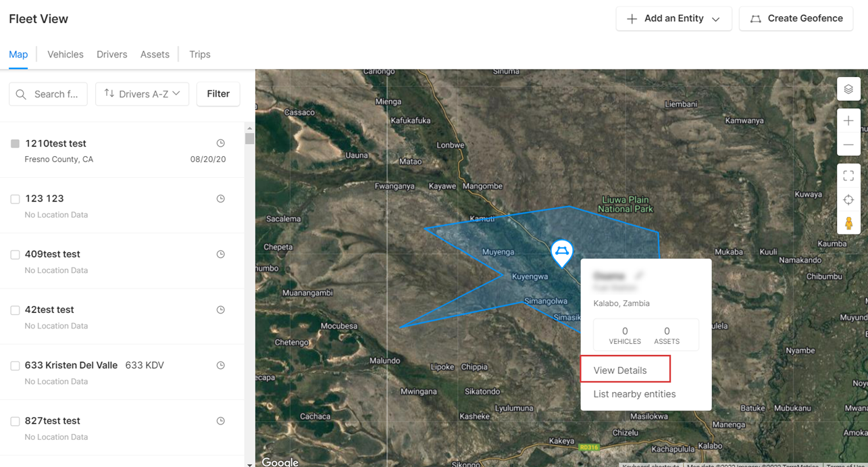Image resolution: width=868 pixels, height=467 pixels.
Task: Click the search magnifier icon
Action: (21, 94)
